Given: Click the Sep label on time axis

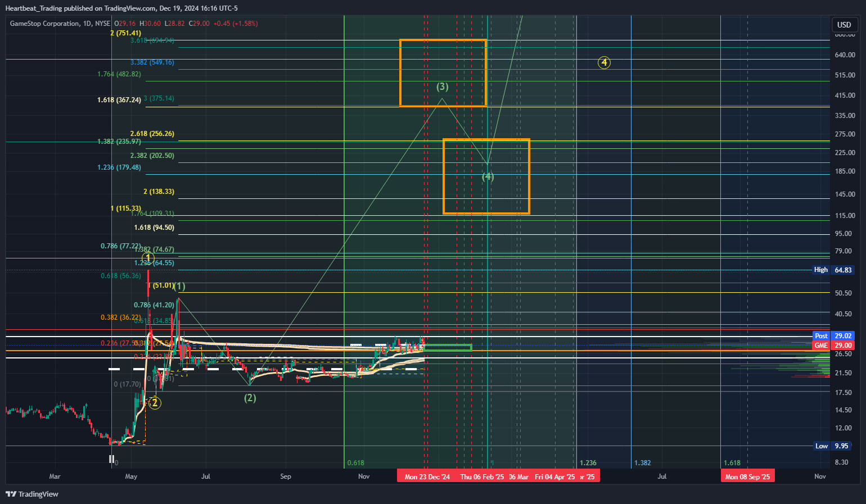Looking at the screenshot, I should click(x=286, y=476).
